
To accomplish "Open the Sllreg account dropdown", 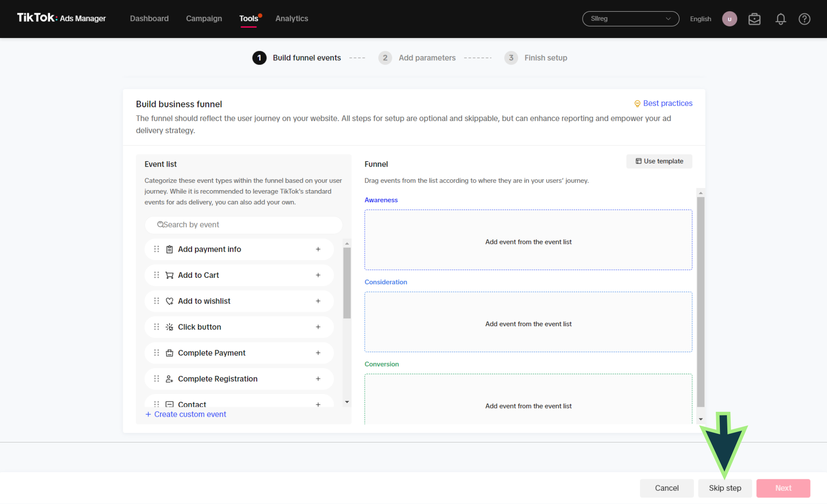I will (630, 19).
